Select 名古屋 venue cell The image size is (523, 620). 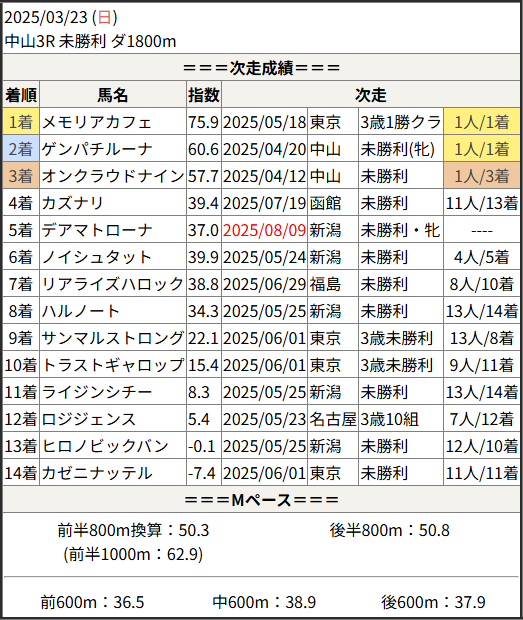333,419
